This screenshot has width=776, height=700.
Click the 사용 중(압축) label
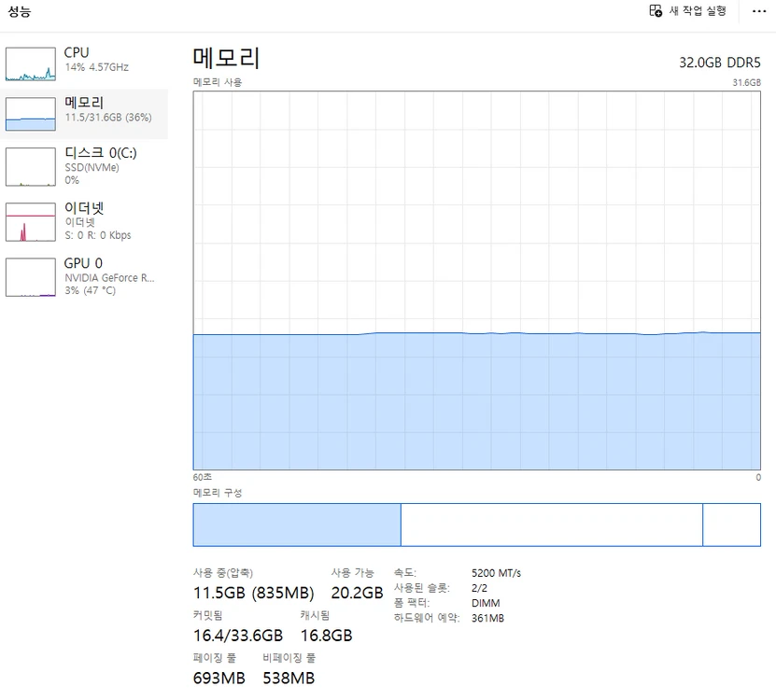222,573
